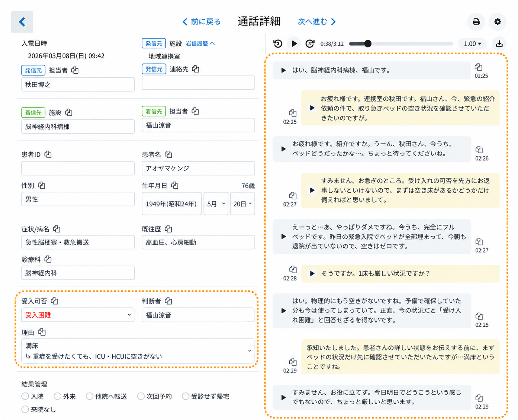Rewind audio 3 seconds
Viewport: 518px width, 420px height.
(x=278, y=44)
